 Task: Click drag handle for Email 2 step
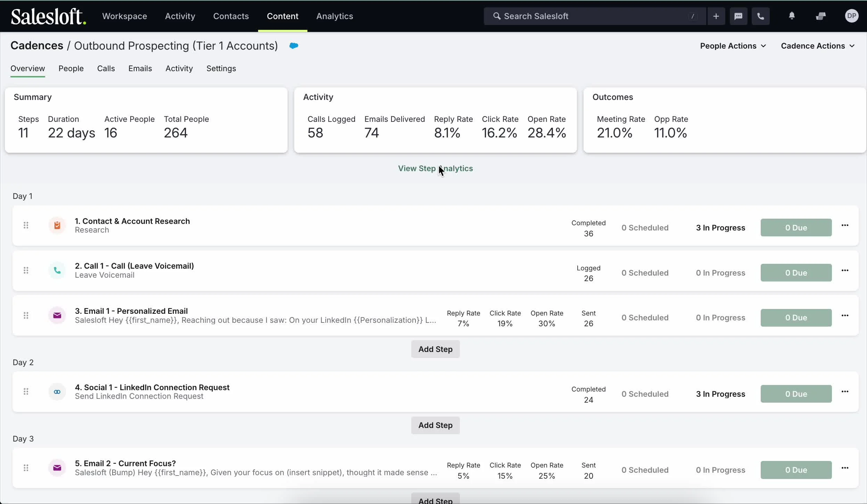(26, 468)
